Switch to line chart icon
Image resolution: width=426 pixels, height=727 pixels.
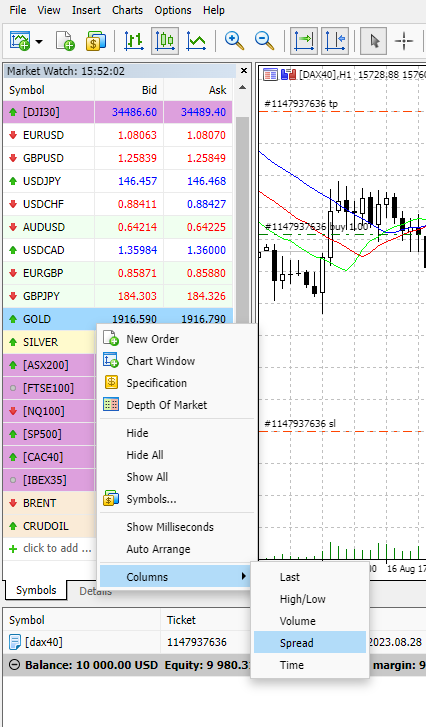click(196, 41)
